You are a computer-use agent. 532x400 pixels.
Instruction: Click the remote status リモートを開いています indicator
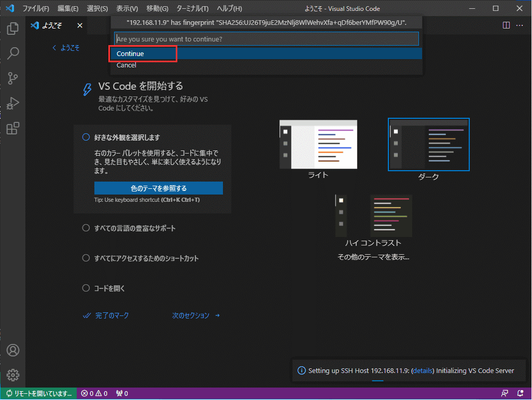[x=39, y=394]
